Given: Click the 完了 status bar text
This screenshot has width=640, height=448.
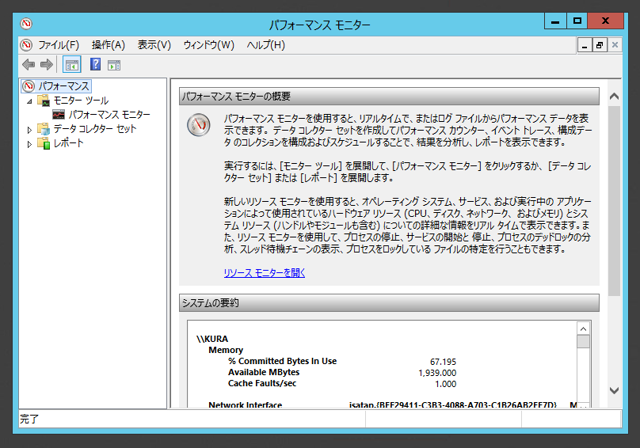Looking at the screenshot, I should [29, 419].
